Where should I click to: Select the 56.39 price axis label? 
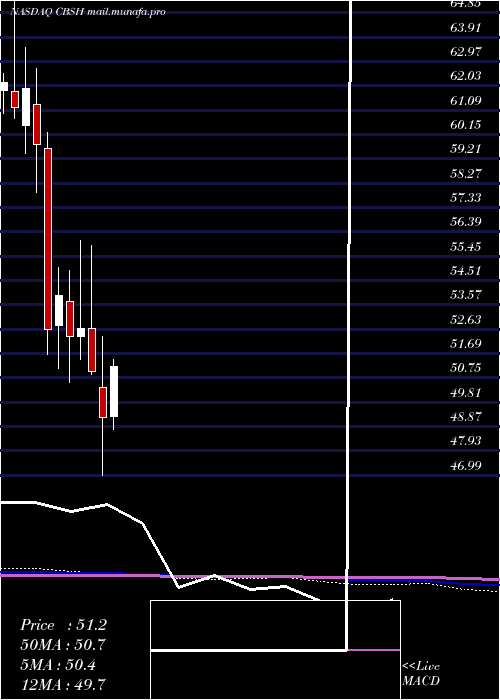(x=467, y=221)
